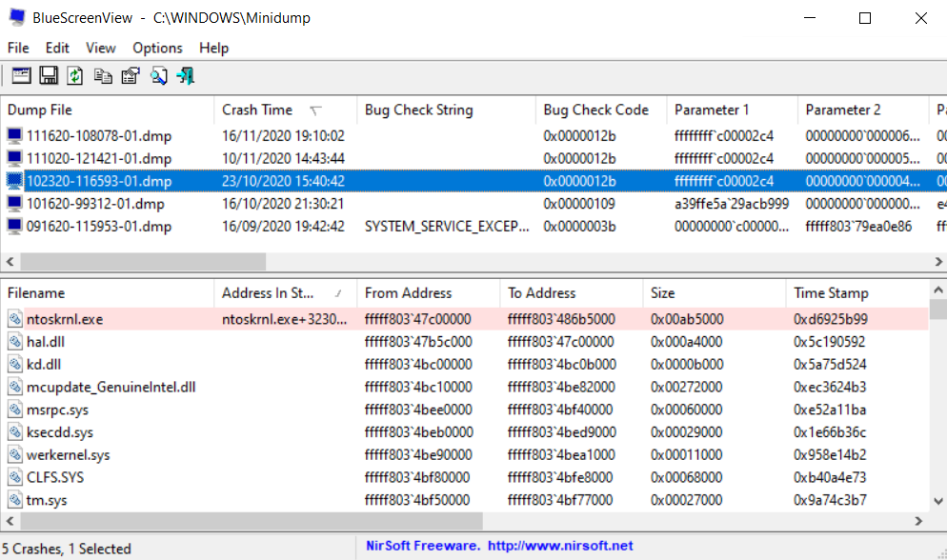Click the Bug Check Code column header
Screen dimensions: 947x560
pos(601,110)
